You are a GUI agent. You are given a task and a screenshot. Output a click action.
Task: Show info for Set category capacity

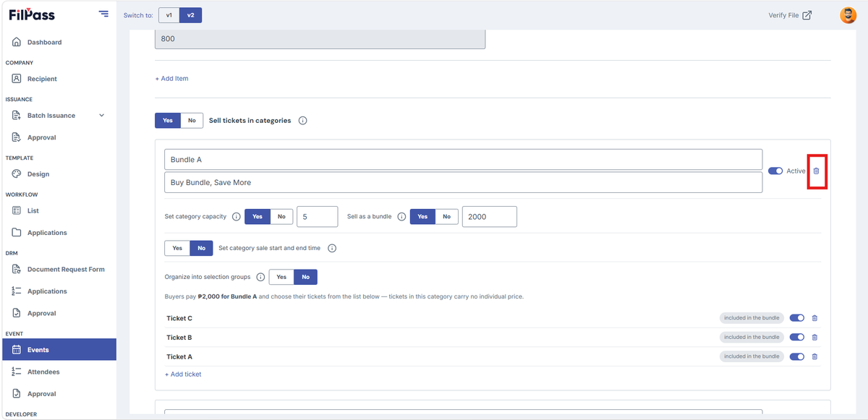[236, 217]
